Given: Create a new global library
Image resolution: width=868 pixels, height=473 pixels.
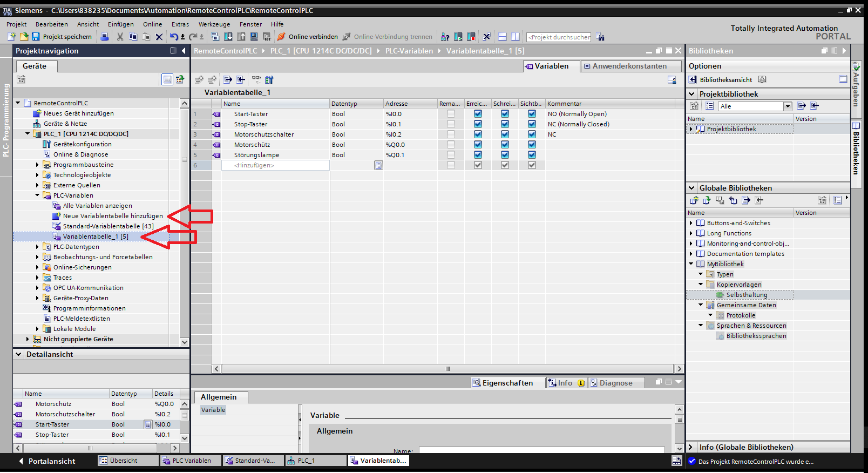Looking at the screenshot, I should (x=694, y=200).
